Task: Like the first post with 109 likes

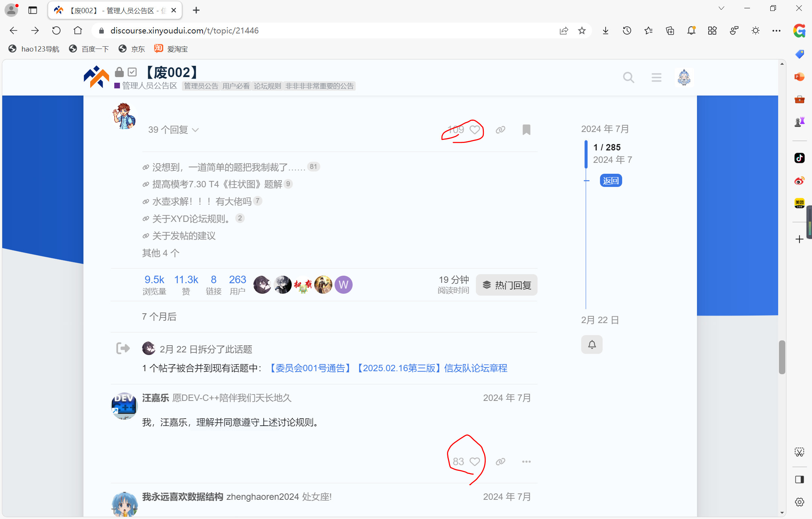Action: coord(474,130)
